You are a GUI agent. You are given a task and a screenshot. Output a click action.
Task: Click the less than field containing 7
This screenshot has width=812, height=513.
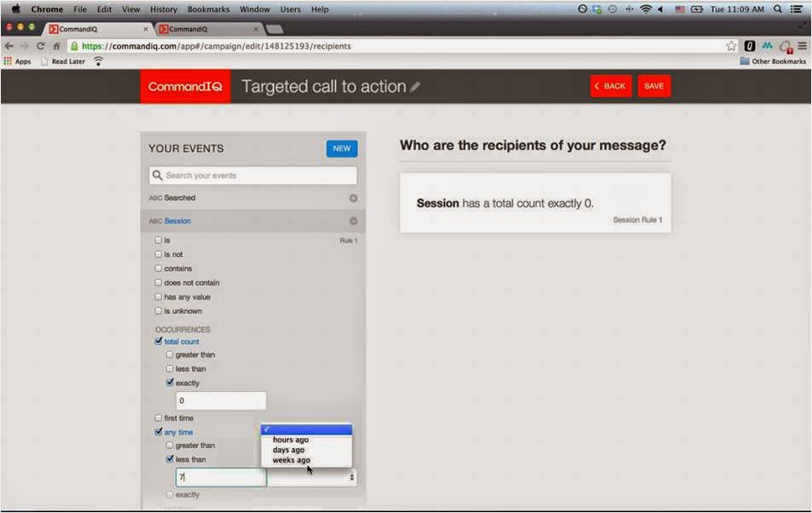221,477
